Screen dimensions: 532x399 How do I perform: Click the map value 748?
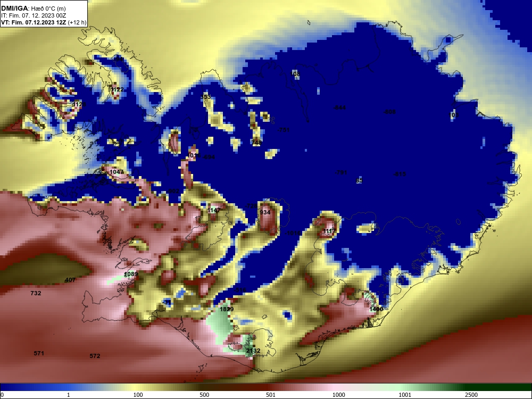click(256, 143)
